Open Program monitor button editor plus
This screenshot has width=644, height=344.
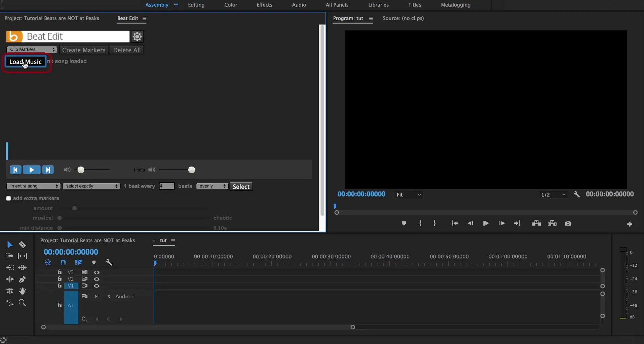click(630, 224)
